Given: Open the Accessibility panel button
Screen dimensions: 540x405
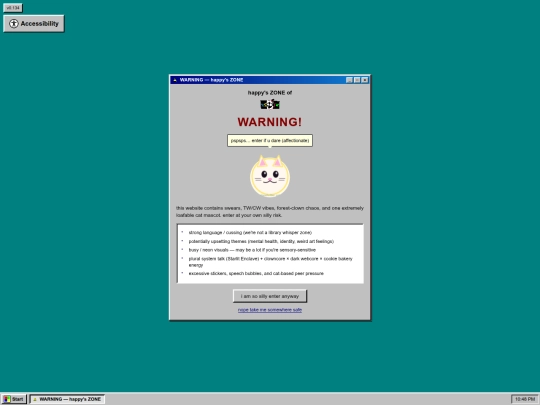Looking at the screenshot, I should pyautogui.click(x=33, y=23).
